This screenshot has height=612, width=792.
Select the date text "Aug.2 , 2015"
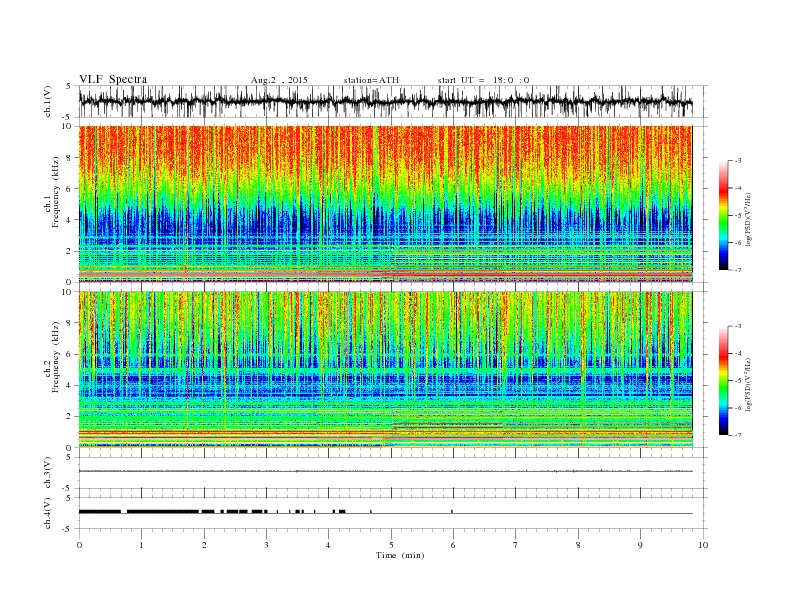coord(279,80)
